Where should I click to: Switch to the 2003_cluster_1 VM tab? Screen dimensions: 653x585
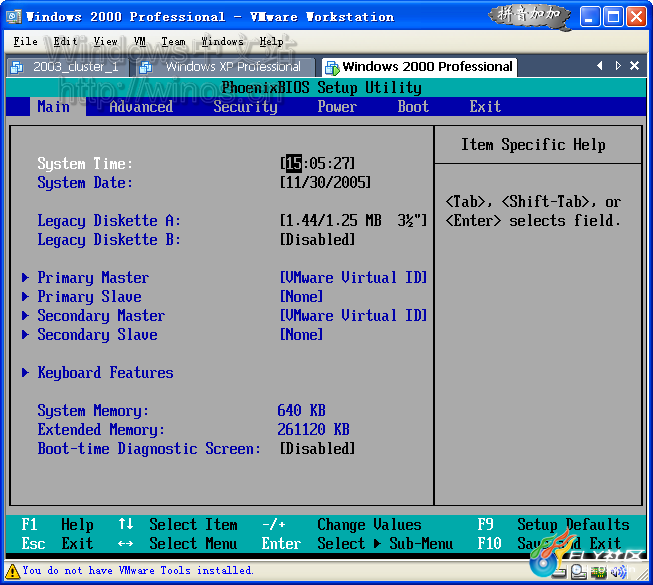tap(67, 67)
